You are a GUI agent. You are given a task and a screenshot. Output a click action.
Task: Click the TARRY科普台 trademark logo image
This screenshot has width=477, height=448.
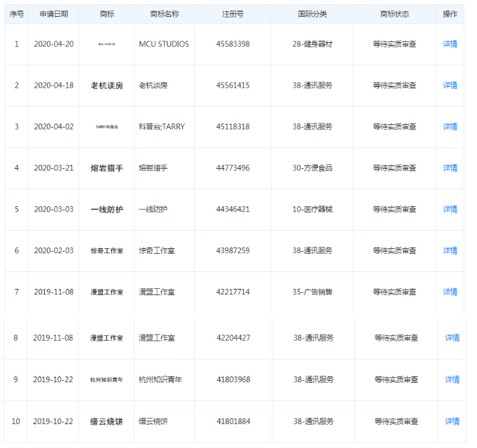click(x=106, y=127)
